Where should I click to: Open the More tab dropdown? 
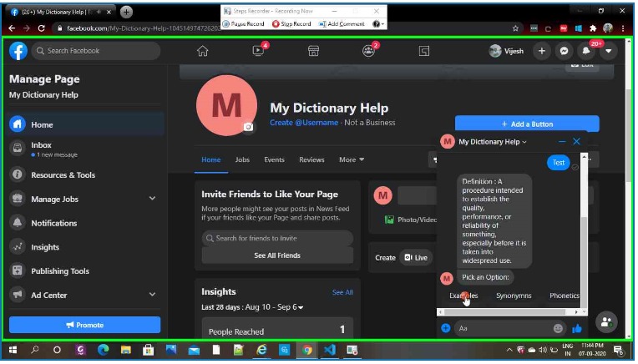click(x=352, y=159)
